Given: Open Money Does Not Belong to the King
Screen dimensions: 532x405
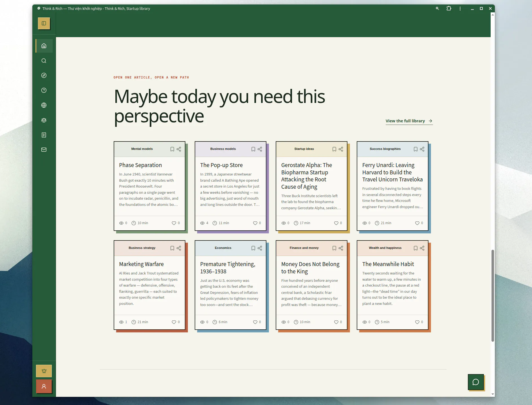Looking at the screenshot, I should pos(310,268).
